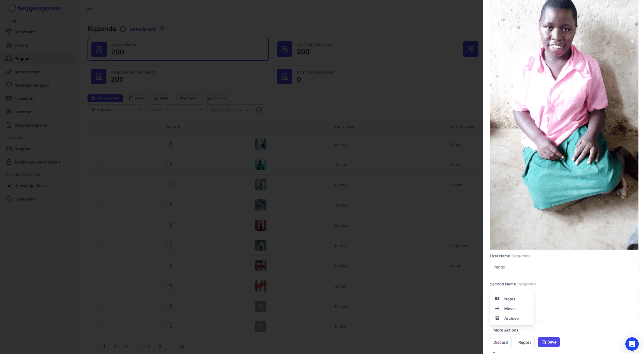Toggle the sidebar collapse menu icon
This screenshot has height=354, width=644.
pos(89,9)
